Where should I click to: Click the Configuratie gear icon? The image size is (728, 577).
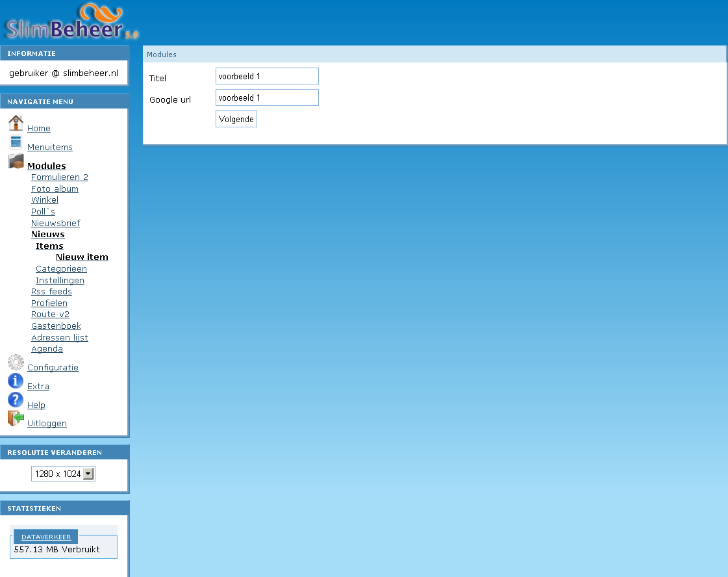click(16, 363)
